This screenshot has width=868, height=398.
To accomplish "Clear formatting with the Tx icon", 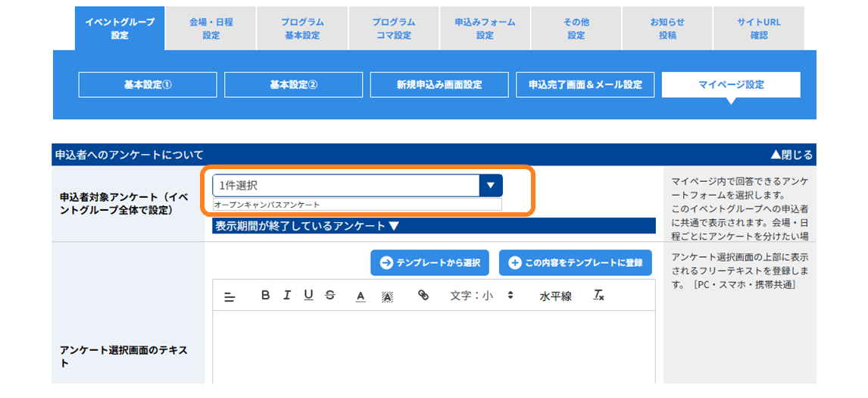I will pyautogui.click(x=599, y=296).
